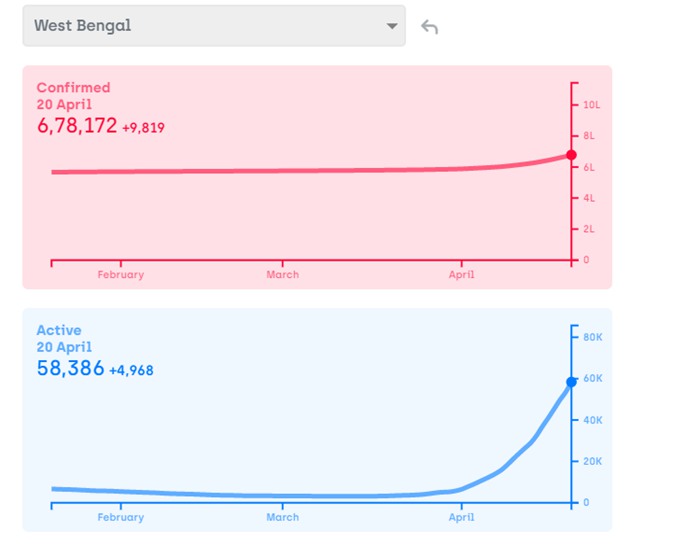This screenshot has height=545, width=700.
Task: Click the red endpoint dot on Confirmed chart
Action: 571,155
